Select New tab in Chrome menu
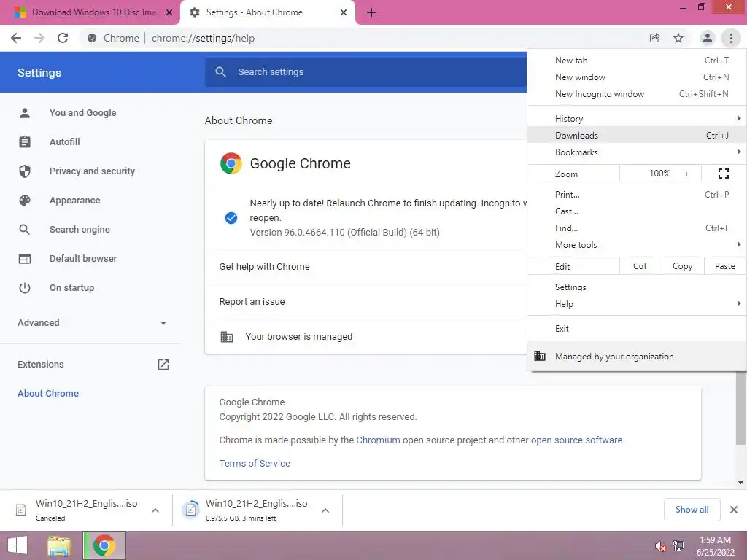This screenshot has width=747, height=560. [637, 61]
